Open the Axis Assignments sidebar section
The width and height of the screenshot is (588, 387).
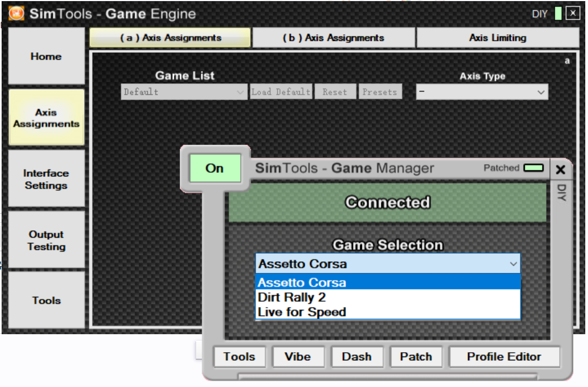(46, 118)
